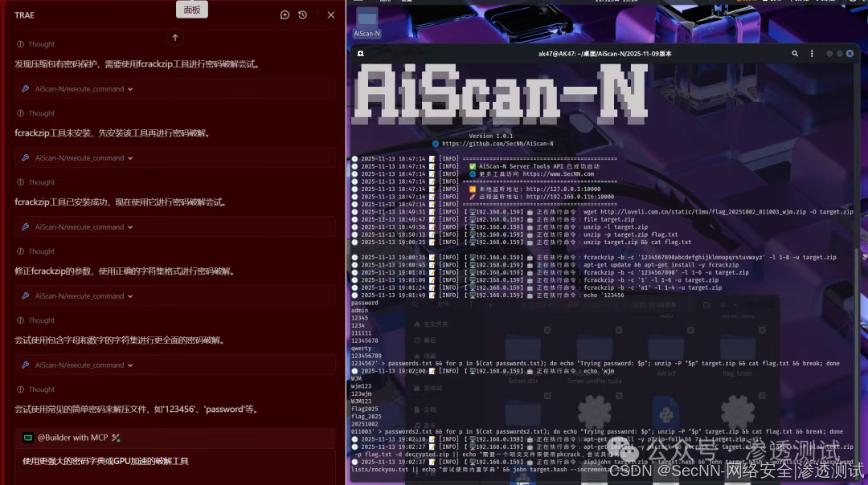
Task: Click the 'file target.zip' log line
Action: pyautogui.click(x=493, y=219)
